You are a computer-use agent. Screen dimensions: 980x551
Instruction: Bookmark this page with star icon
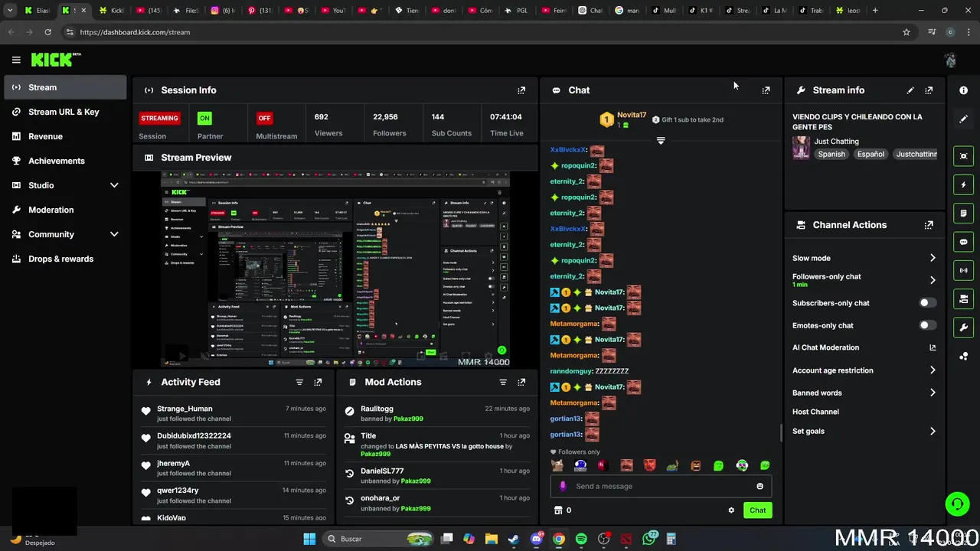(906, 32)
